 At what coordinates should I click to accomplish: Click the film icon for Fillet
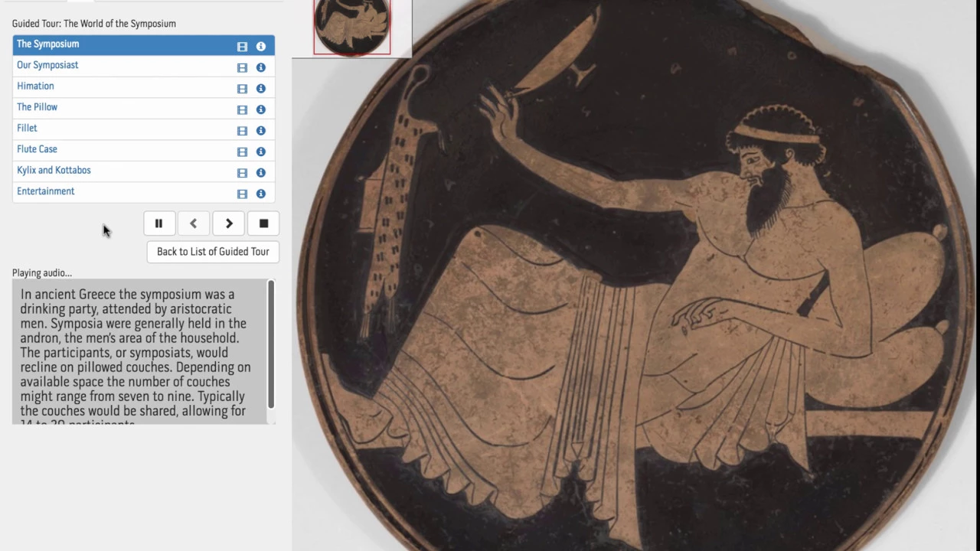(242, 131)
